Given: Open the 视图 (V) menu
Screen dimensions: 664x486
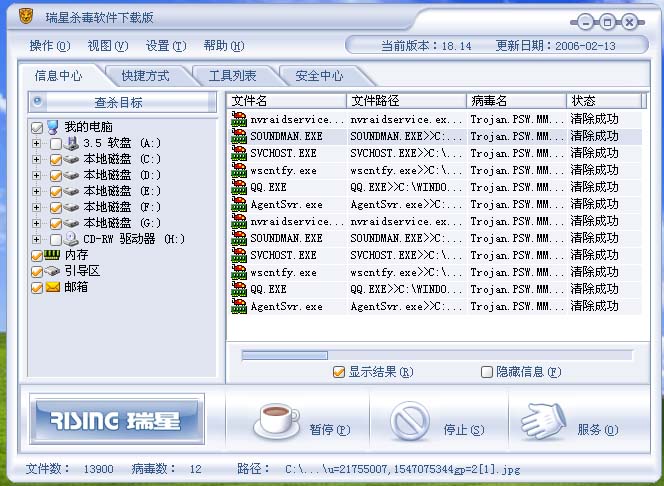Looking at the screenshot, I should (x=108, y=46).
